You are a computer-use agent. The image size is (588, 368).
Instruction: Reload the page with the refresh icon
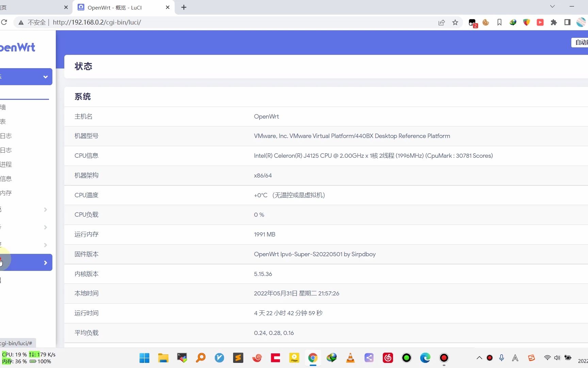tap(4, 22)
